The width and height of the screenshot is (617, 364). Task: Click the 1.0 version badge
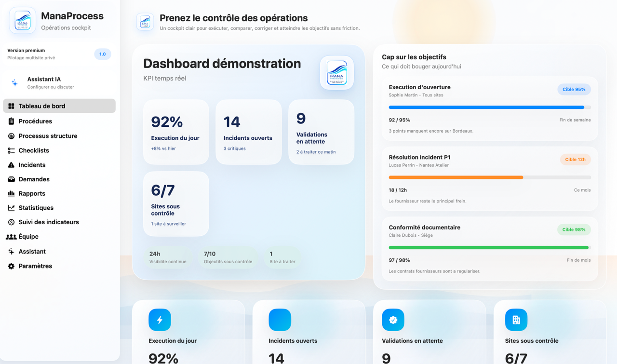coord(102,54)
